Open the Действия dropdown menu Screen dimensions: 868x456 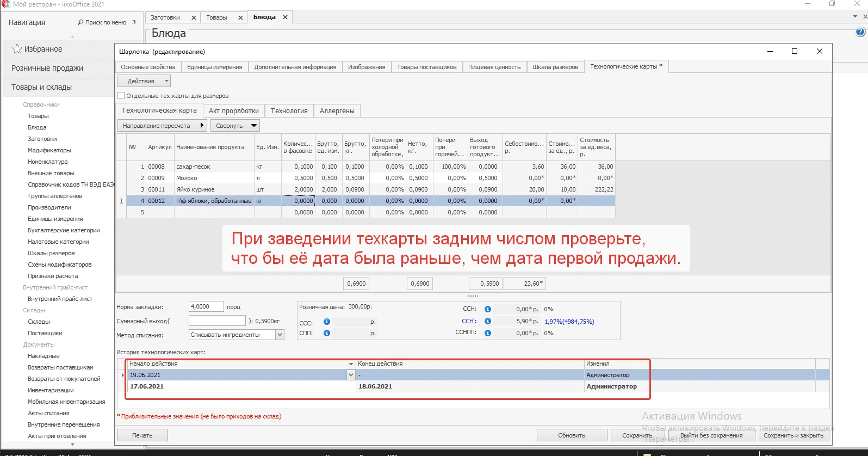pos(144,81)
